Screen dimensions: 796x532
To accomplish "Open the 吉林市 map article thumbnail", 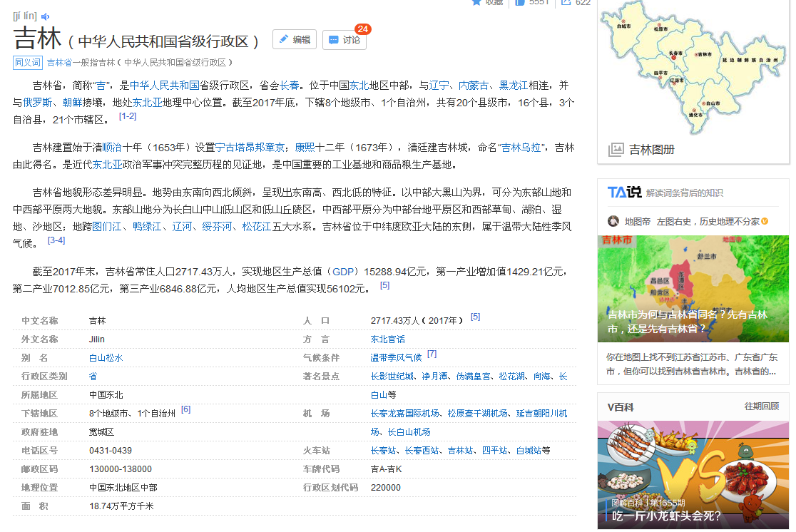I will (693, 288).
